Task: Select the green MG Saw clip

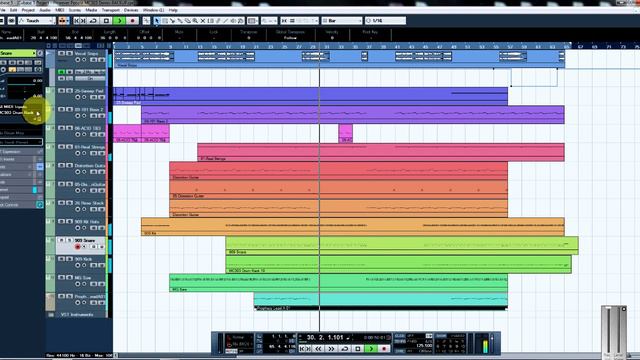Action: 338,283
